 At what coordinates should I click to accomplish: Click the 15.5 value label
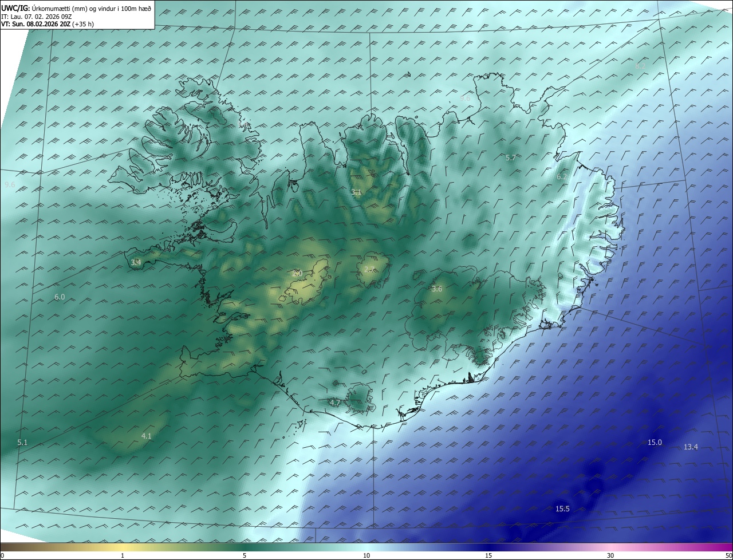coord(562,509)
